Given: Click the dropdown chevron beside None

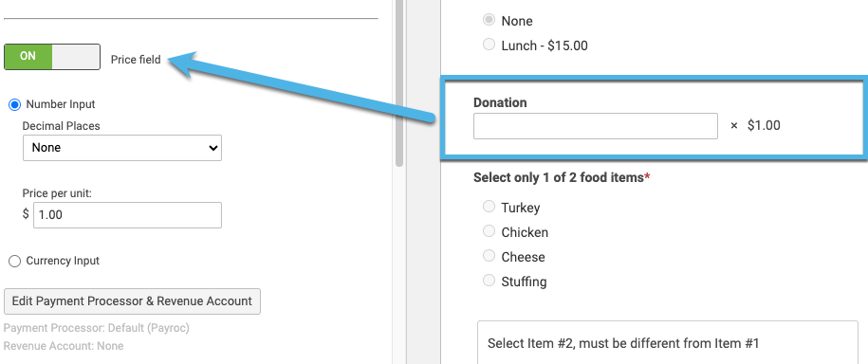Looking at the screenshot, I should click(212, 148).
